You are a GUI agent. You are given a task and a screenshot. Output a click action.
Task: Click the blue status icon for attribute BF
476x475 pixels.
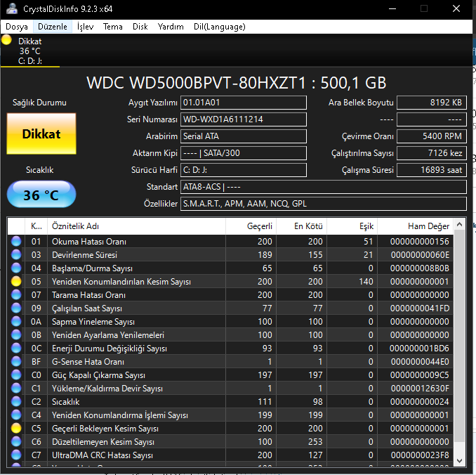click(16, 362)
